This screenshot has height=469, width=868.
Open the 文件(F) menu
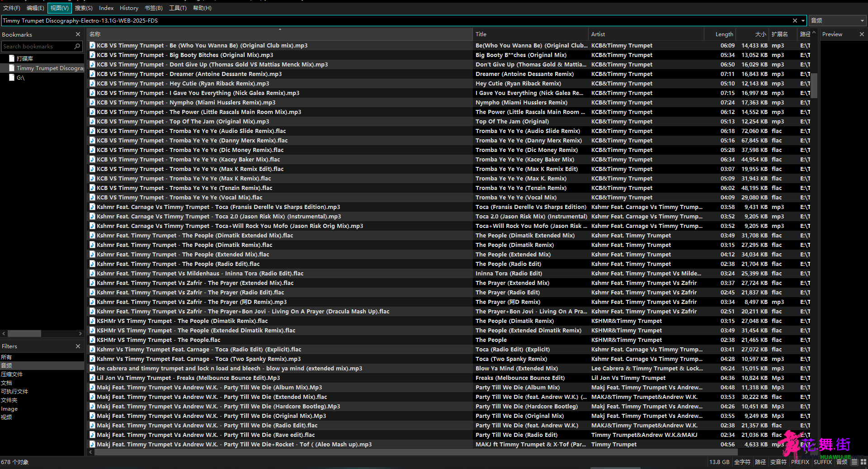[12, 8]
